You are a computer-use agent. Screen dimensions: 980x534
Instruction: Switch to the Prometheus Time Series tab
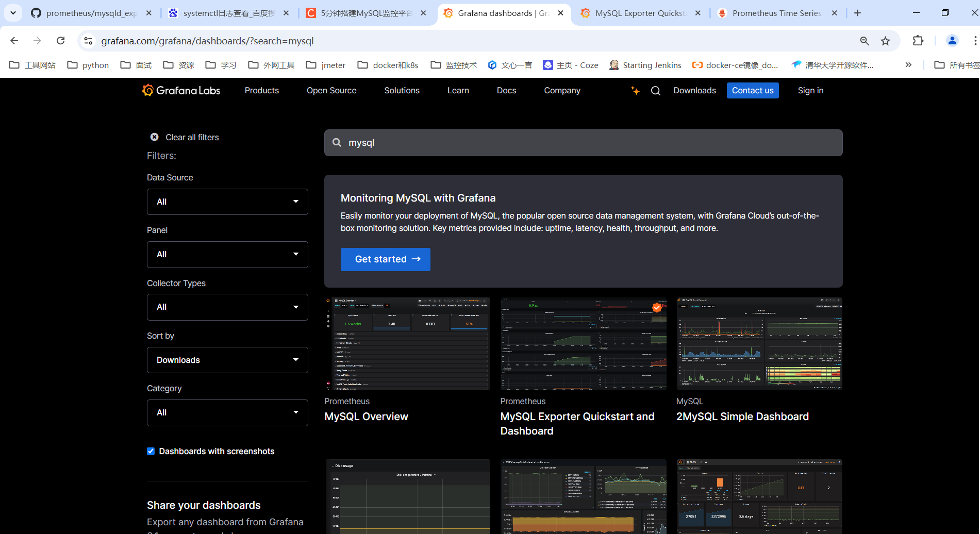[x=777, y=13]
